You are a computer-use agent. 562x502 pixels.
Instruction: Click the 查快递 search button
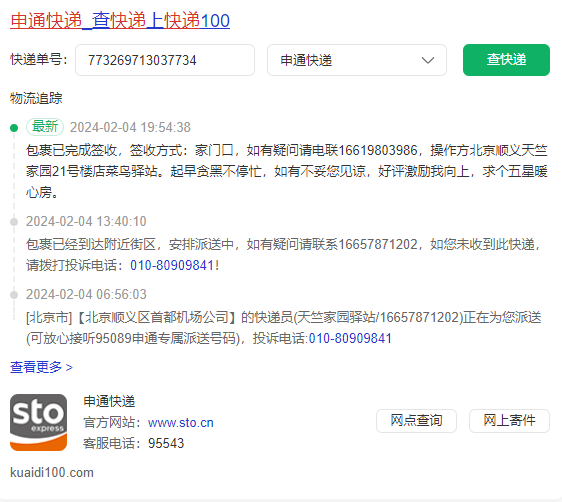pos(506,60)
